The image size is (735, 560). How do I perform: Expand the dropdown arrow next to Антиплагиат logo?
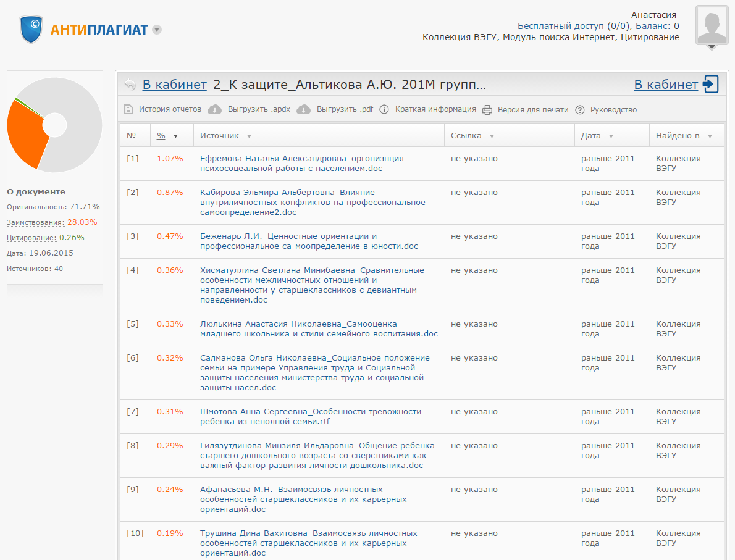pos(157,30)
